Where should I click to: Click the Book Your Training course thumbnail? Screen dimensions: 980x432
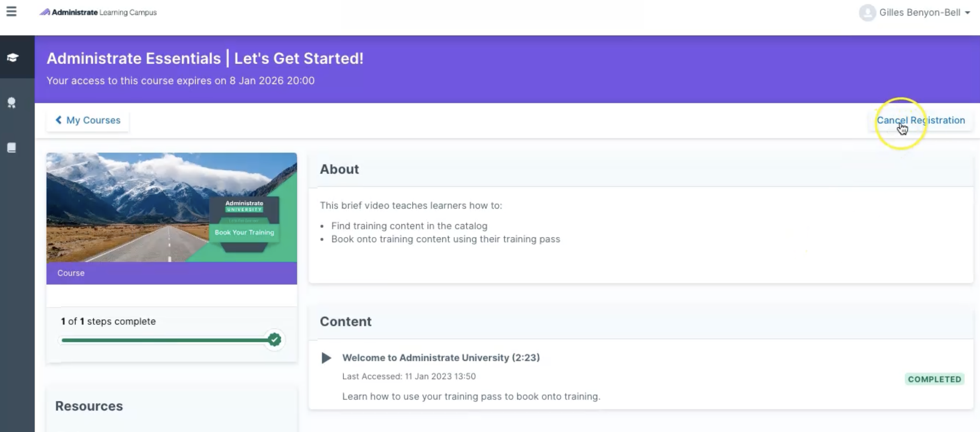(x=172, y=207)
